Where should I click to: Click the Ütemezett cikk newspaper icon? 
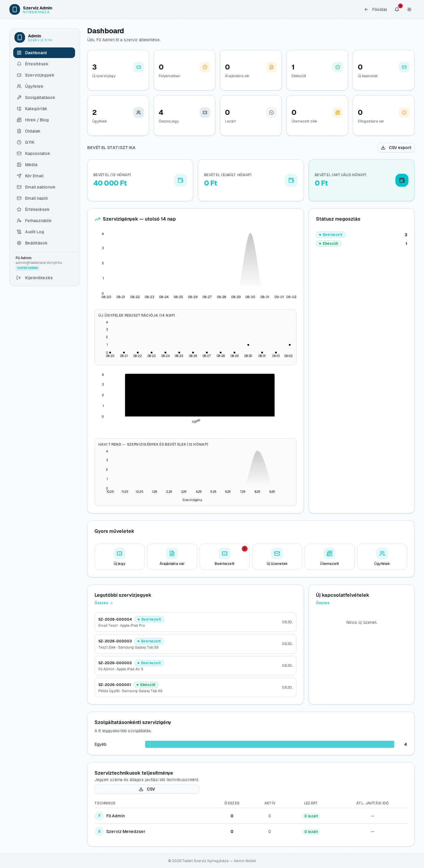point(337,113)
